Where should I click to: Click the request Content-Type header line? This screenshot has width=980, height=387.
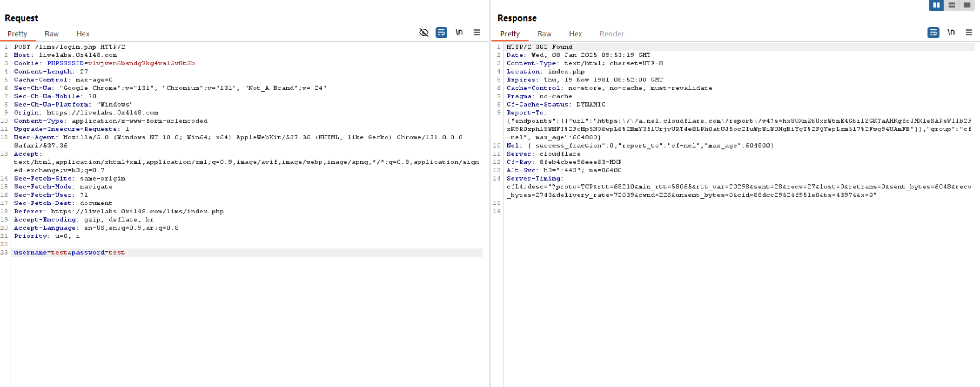pos(110,121)
